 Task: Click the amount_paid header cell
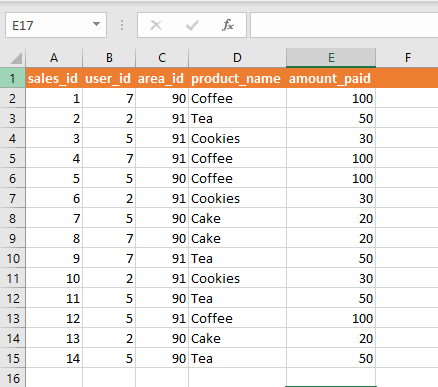pos(331,78)
